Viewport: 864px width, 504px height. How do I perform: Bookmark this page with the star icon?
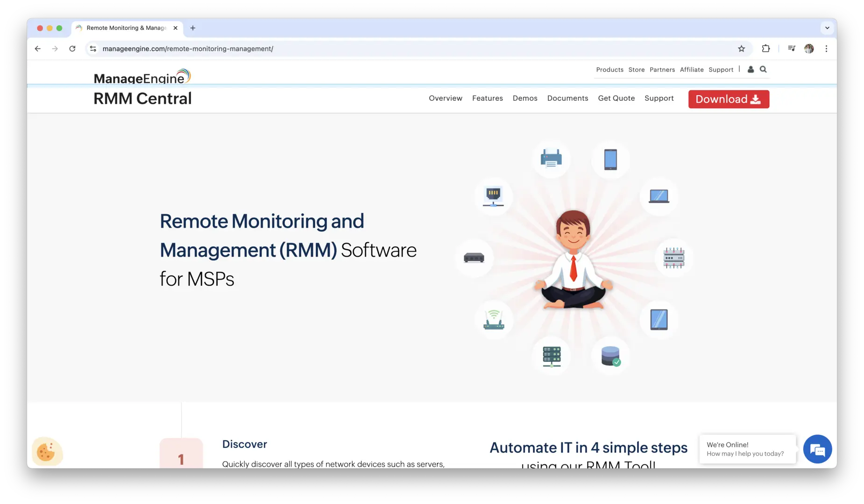point(741,49)
